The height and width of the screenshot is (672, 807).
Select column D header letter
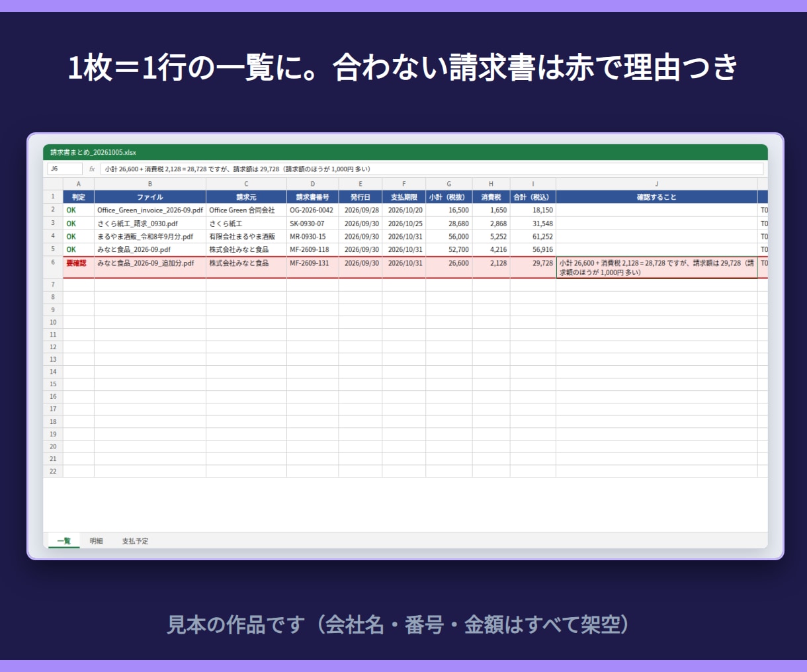click(x=312, y=184)
